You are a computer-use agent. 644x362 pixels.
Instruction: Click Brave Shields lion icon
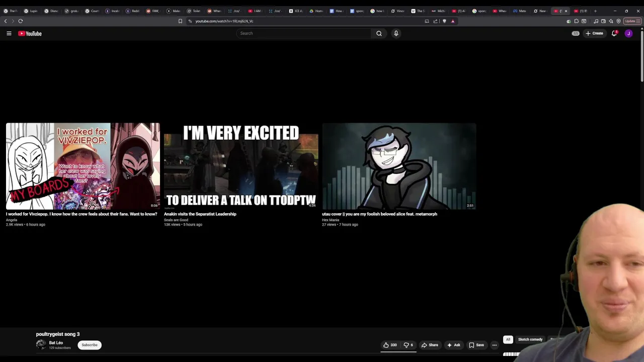(x=444, y=21)
